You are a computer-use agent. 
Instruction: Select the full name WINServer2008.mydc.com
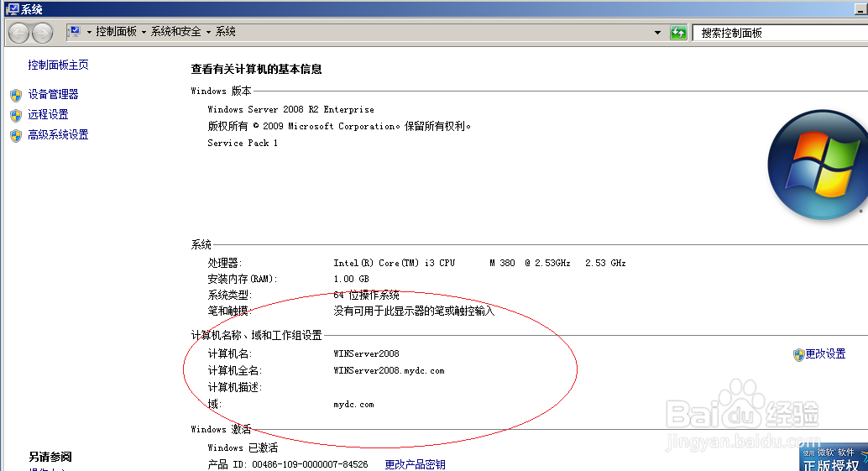(389, 371)
